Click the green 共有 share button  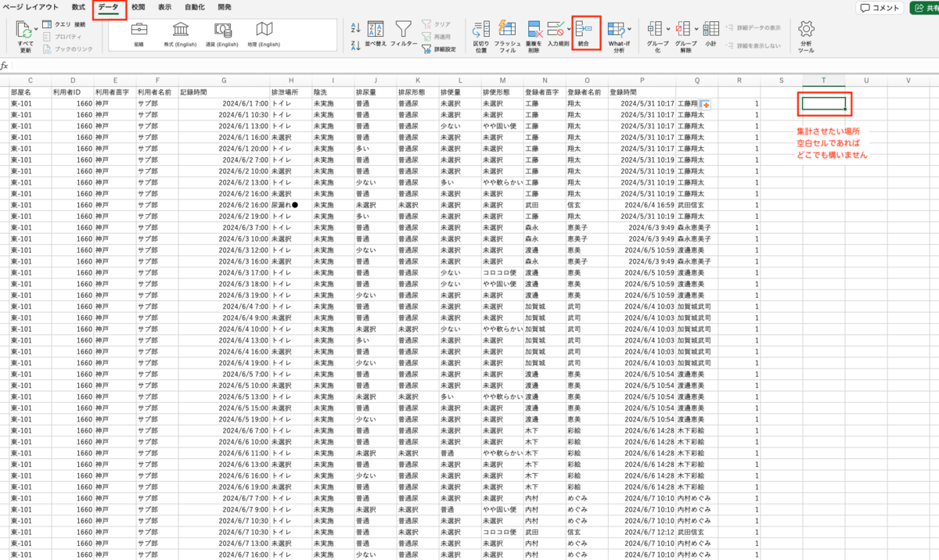click(x=924, y=8)
